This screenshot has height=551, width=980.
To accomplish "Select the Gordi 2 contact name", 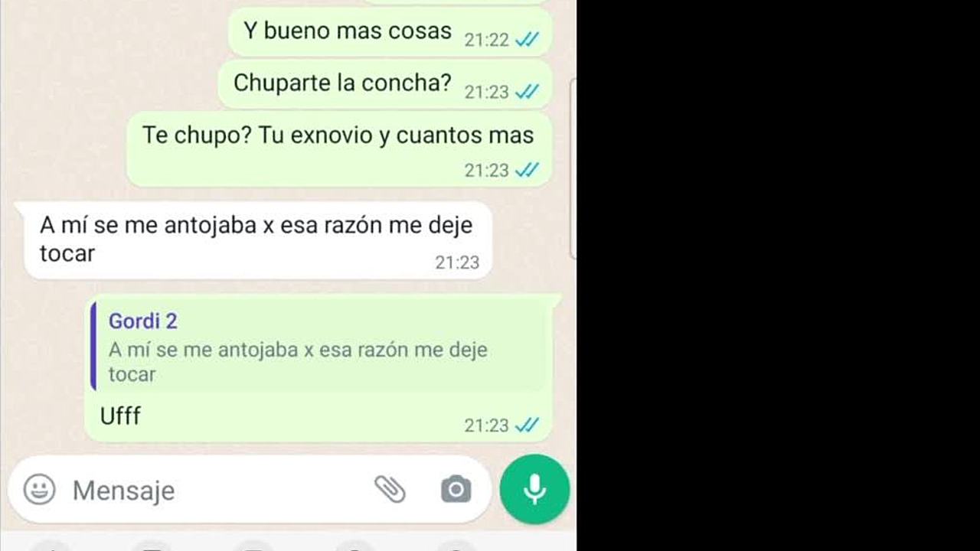I will (143, 321).
